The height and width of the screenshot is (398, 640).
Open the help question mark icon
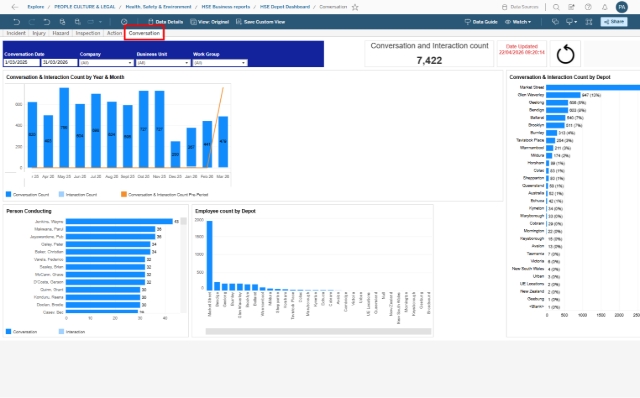point(588,7)
